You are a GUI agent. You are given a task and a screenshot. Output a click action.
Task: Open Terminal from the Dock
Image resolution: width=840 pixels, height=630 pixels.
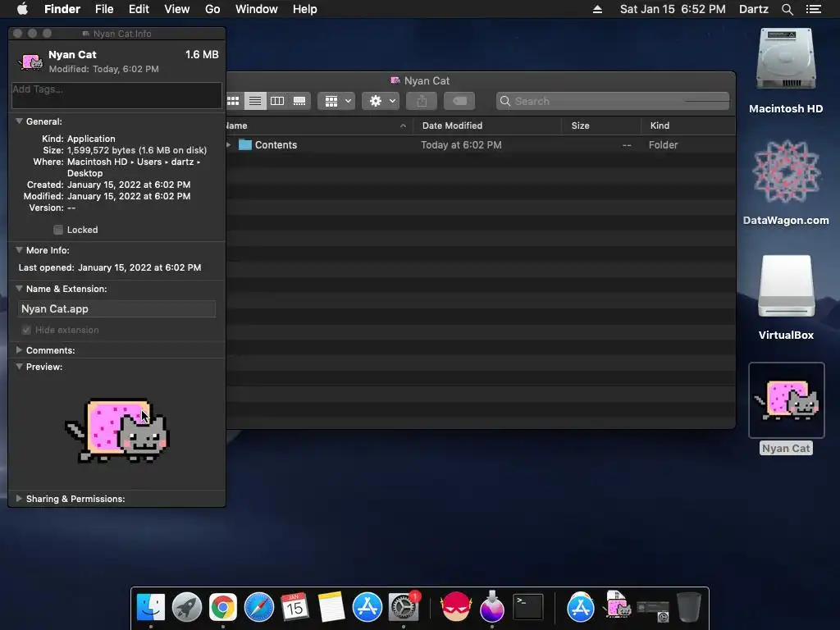528,607
